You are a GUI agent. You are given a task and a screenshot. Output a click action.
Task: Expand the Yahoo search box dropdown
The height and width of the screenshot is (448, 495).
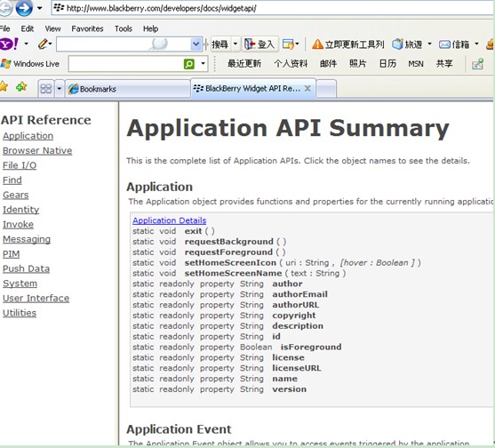pos(196,44)
